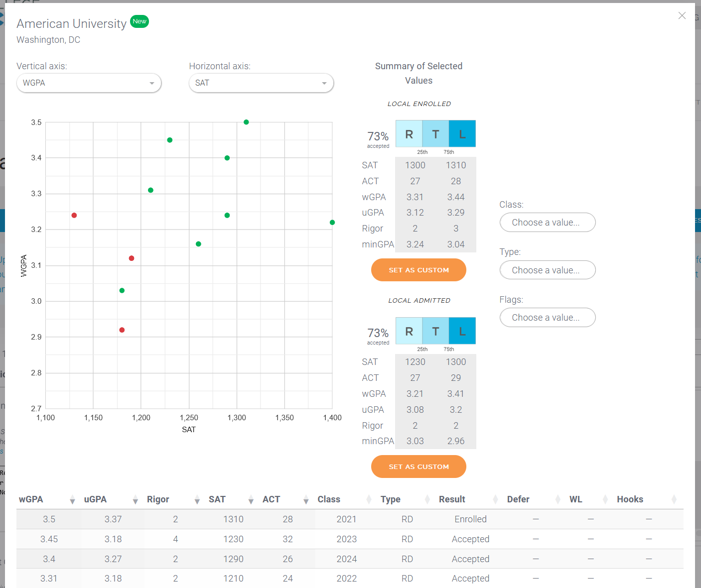This screenshot has height=588, width=701.
Task: Sort table by ACT column
Action: click(x=306, y=500)
